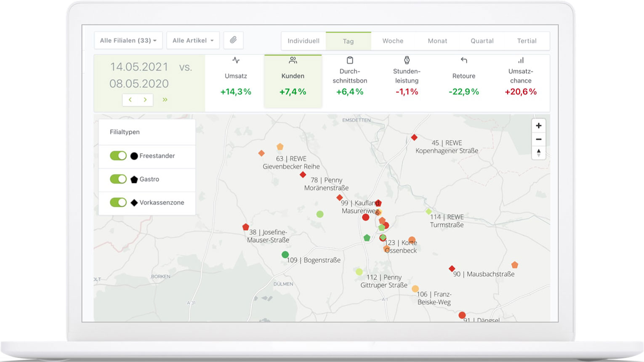
Task: Switch to the Woche tab
Action: point(393,41)
